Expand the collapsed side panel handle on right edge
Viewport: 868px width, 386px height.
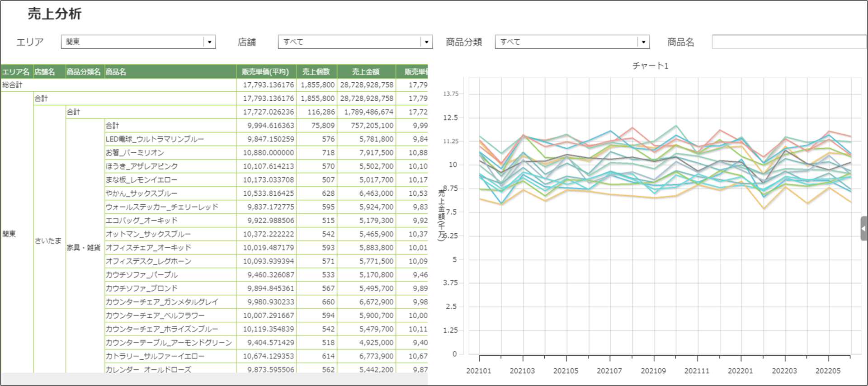[x=863, y=228]
